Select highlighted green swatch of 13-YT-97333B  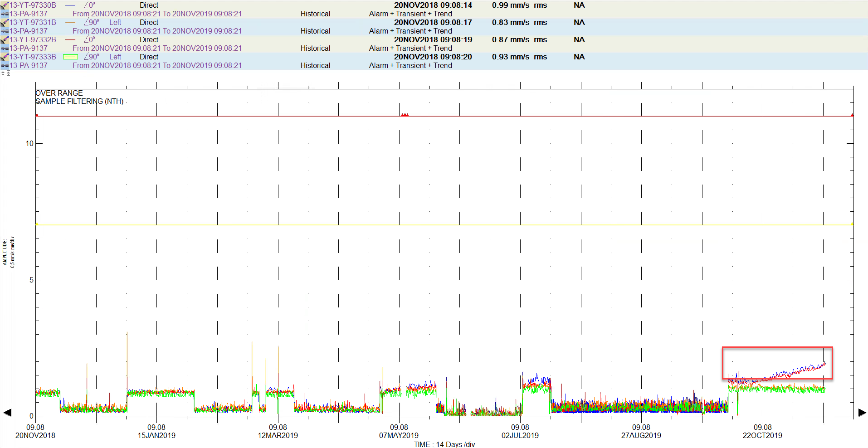(70, 57)
